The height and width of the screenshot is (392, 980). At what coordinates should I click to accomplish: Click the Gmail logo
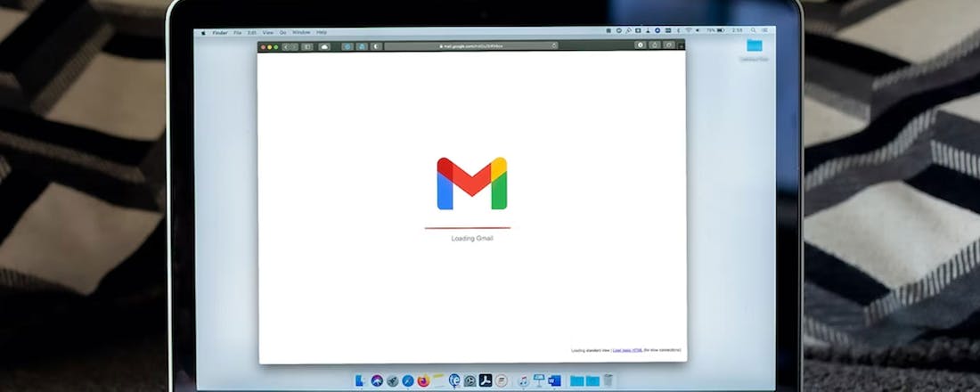(472, 184)
